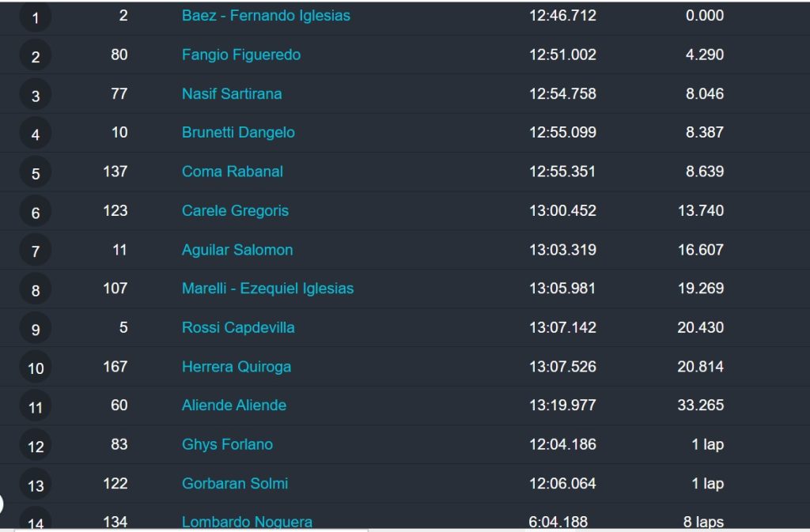
Task: Click Aguilar Salomon name
Action: (x=237, y=250)
